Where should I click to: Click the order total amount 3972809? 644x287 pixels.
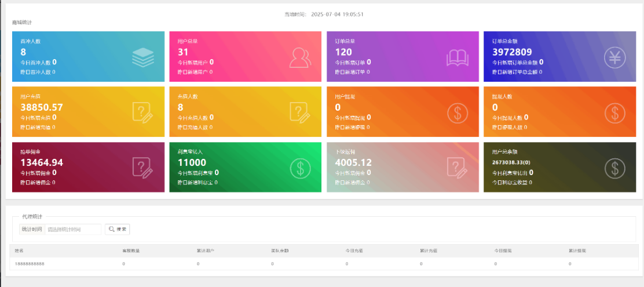tap(512, 52)
